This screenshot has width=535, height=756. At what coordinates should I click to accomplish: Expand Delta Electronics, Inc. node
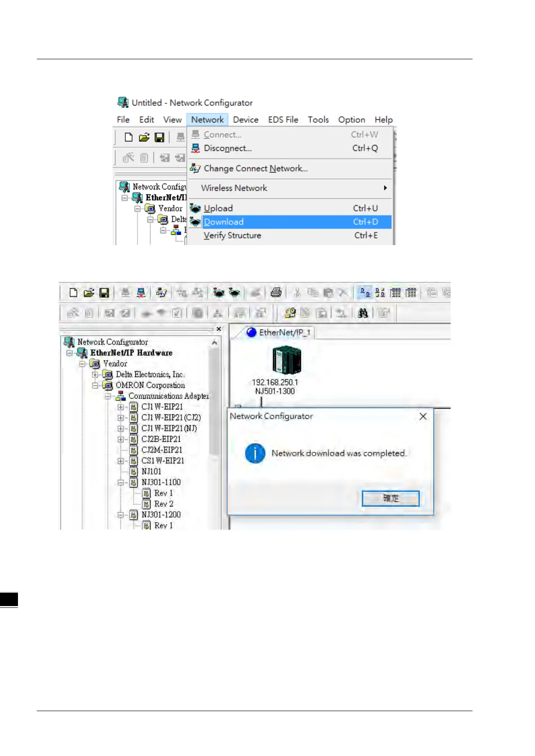(x=95, y=374)
